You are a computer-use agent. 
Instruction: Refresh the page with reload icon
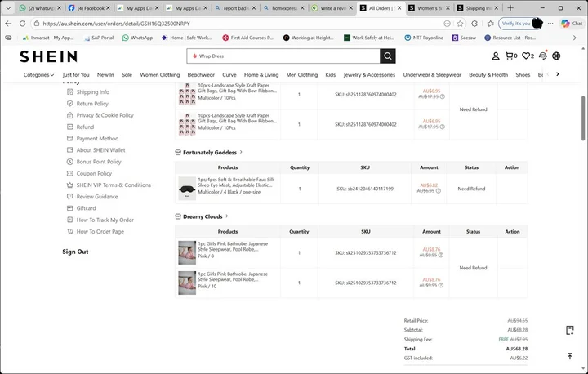coord(23,24)
